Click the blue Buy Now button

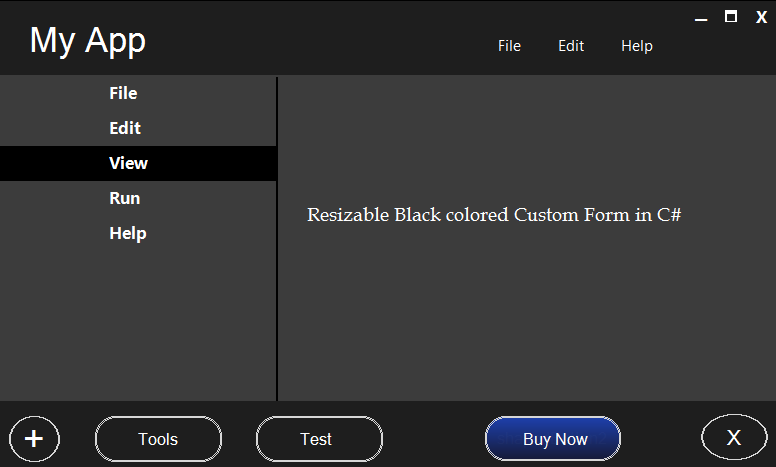pos(554,439)
